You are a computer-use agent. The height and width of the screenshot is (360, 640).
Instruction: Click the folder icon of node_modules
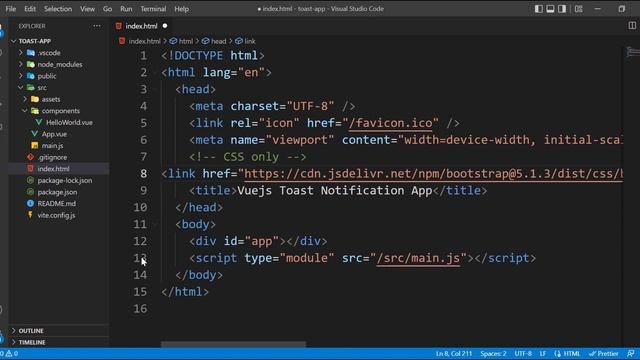[x=31, y=64]
